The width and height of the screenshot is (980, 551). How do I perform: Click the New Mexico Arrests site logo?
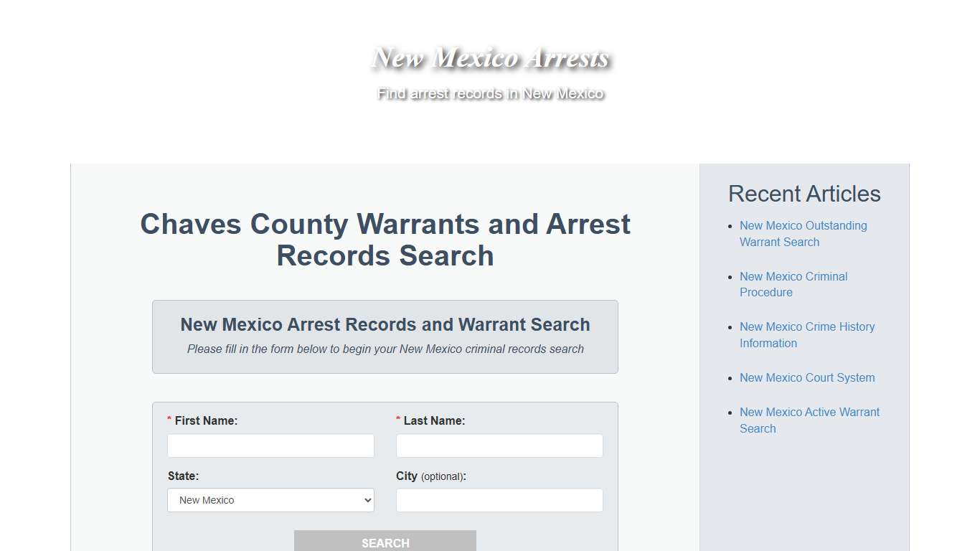coord(490,59)
